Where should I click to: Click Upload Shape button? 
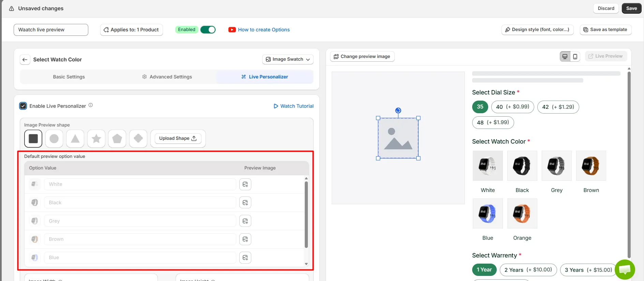point(178,138)
